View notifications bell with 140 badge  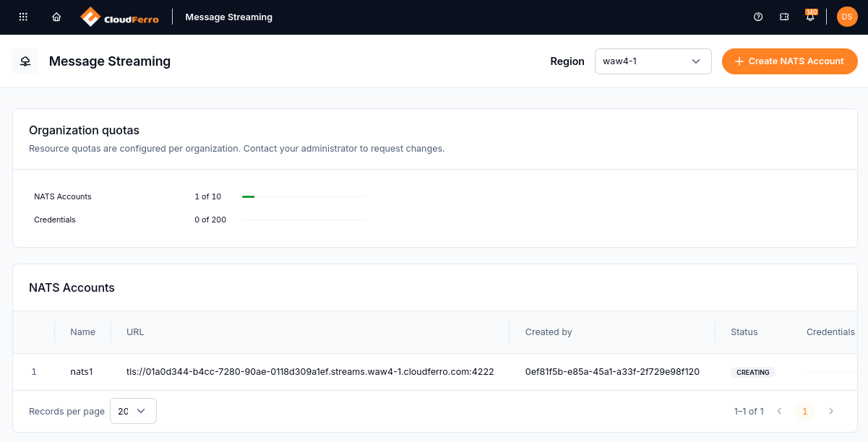coord(810,16)
